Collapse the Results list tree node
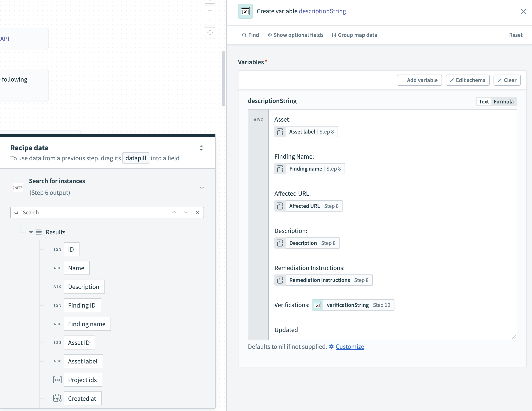This screenshot has height=411, width=532. 31,232
